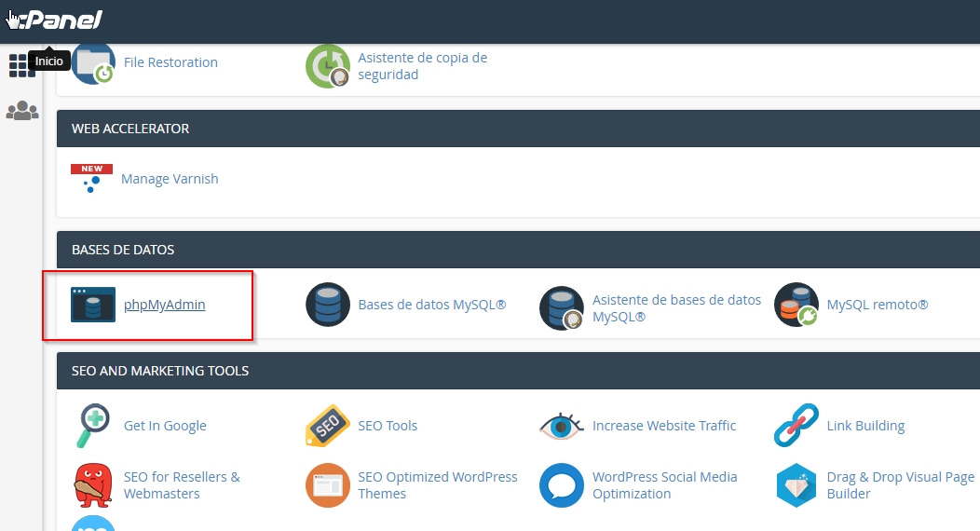Open the phpMyAdmin link
Viewport: 980px width, 531px height.
(164, 305)
